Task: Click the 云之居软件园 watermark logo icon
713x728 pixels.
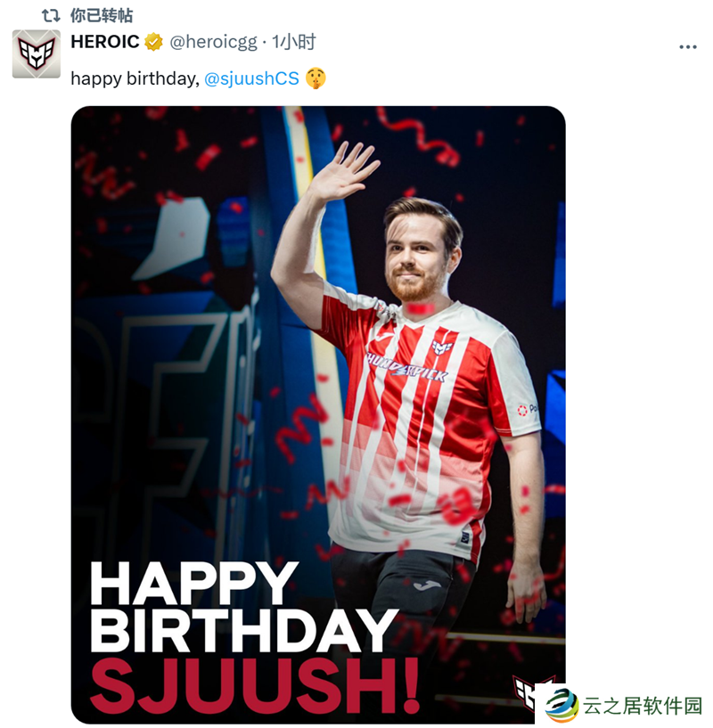Action: (x=561, y=706)
